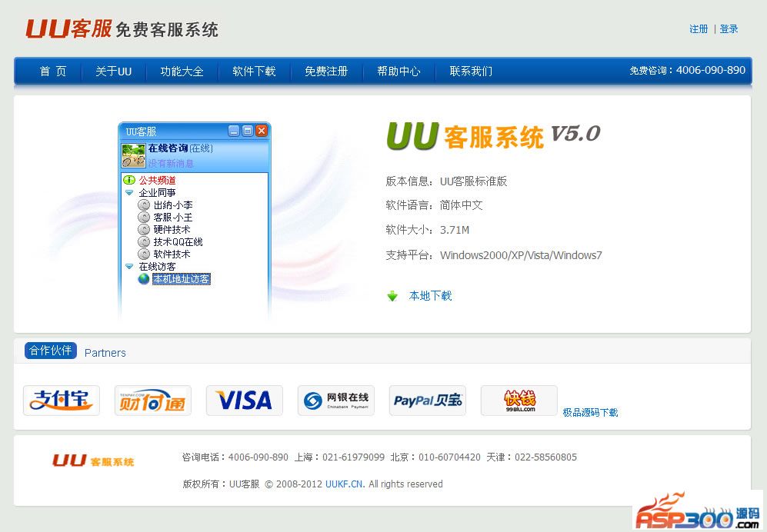Viewport: 767px width, 532px height.
Task: Open the 极品源码下载 link
Action: 590,413
